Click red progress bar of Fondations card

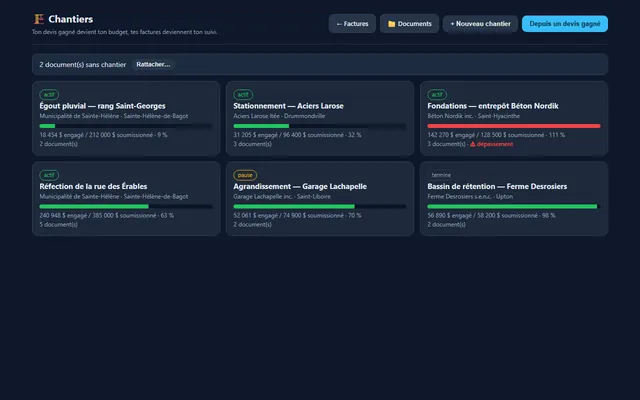click(514, 126)
